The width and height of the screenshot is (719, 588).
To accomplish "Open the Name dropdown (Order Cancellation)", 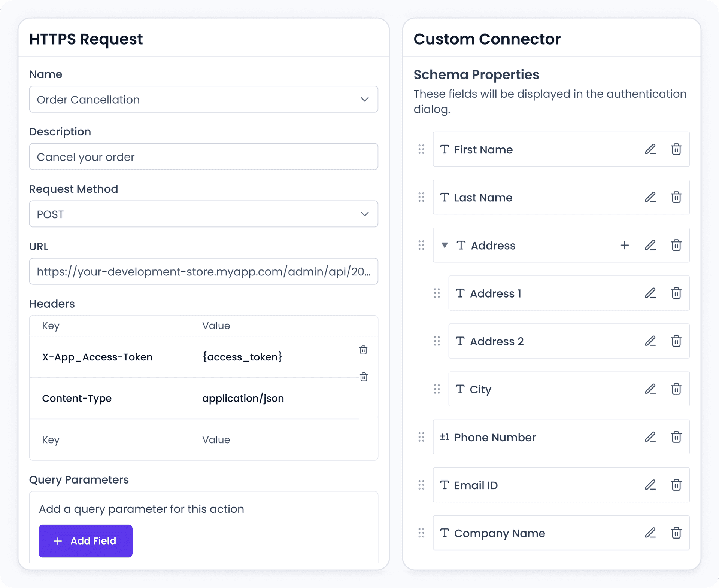I will tap(203, 99).
